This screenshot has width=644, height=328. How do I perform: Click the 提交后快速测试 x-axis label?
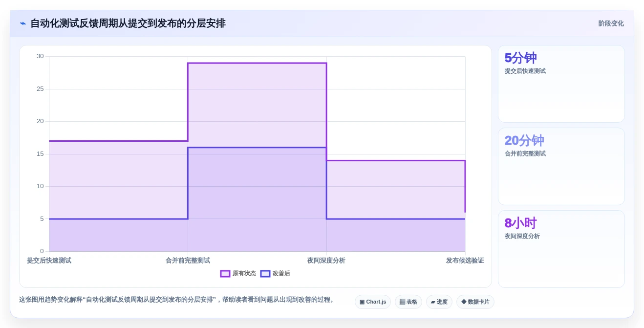[49, 261]
